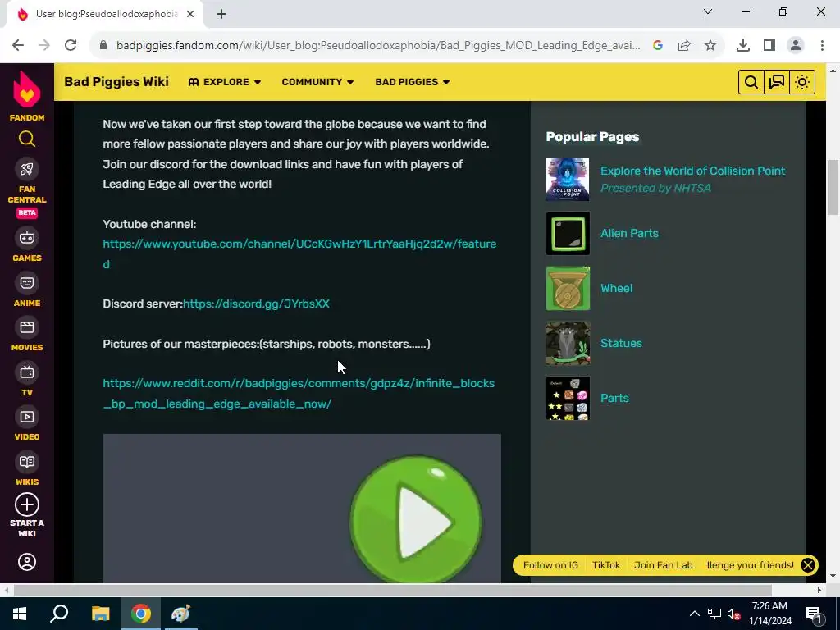Open the Windows Start menu

20,614
